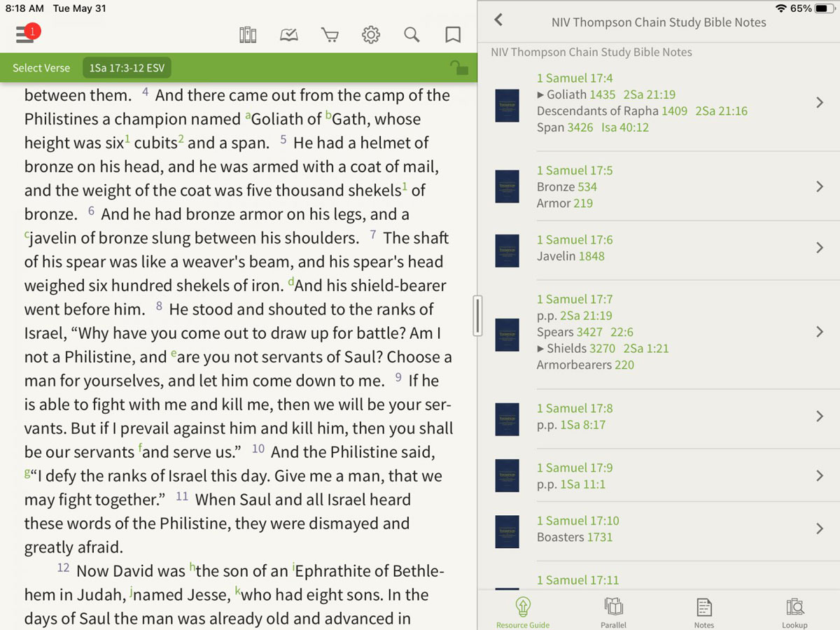The width and height of the screenshot is (840, 630).
Task: Tap cross-reference e before 'are you not servants'
Action: (x=174, y=353)
